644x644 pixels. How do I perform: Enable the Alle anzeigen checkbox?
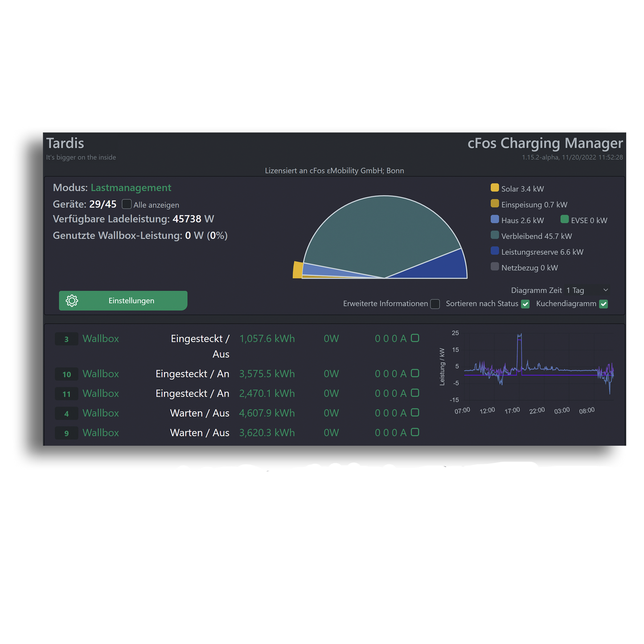(127, 204)
